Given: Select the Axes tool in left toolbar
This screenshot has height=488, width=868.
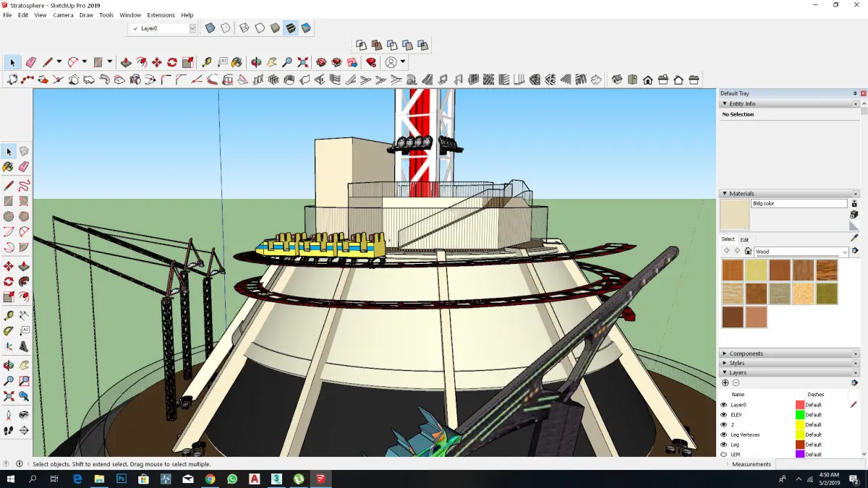Looking at the screenshot, I should click(9, 346).
